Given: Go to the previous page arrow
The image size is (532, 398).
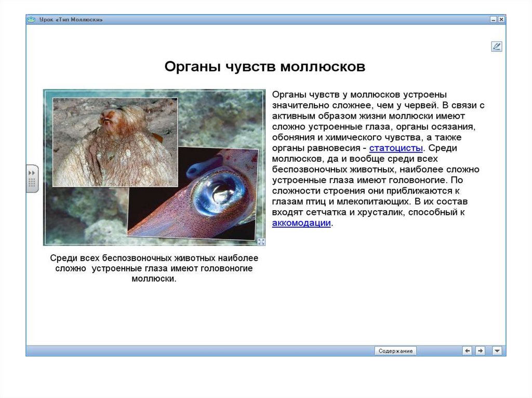Looking at the screenshot, I should click(x=467, y=351).
